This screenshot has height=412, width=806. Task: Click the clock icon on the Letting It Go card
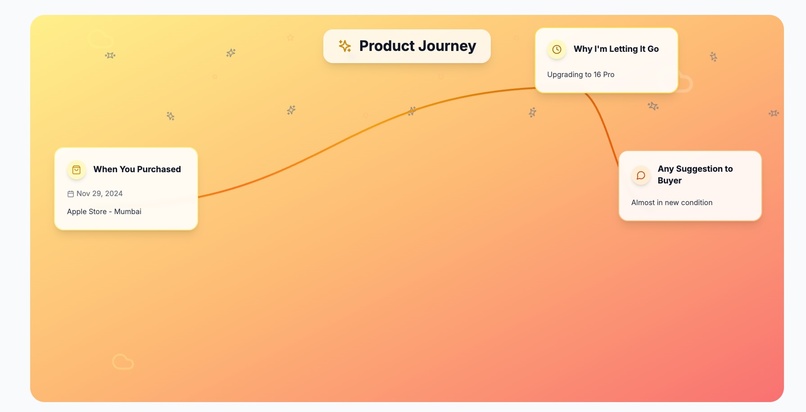(x=557, y=50)
